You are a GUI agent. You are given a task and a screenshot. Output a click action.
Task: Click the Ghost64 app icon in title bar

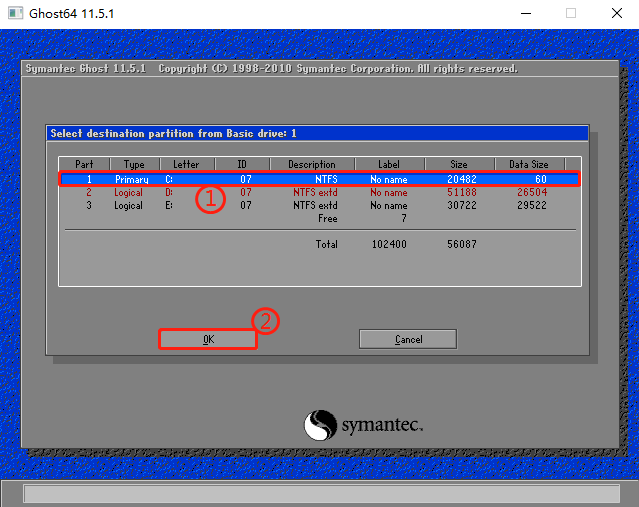point(15,13)
